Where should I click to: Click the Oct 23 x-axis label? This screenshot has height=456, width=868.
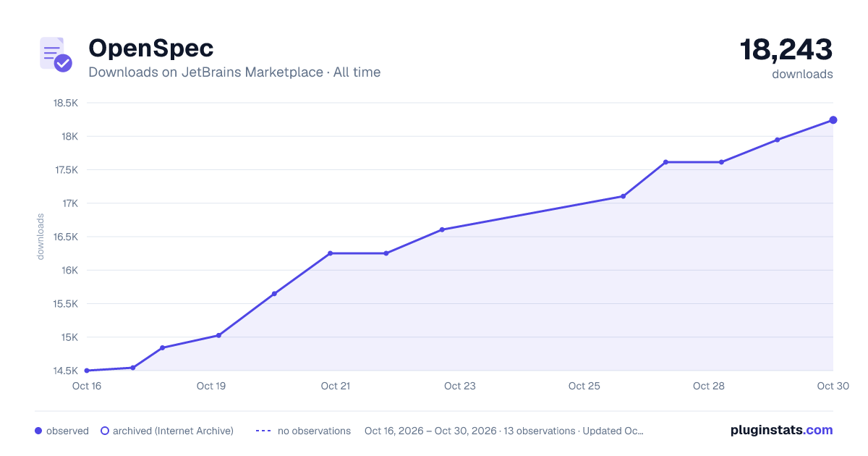(460, 386)
